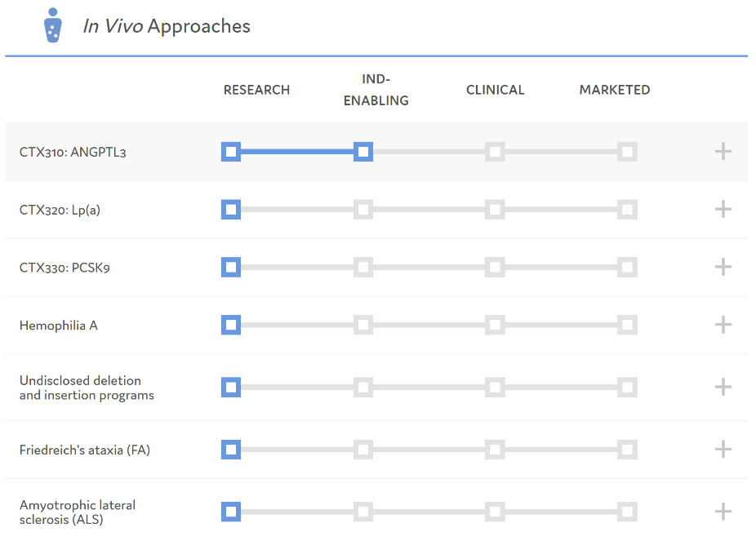The width and height of the screenshot is (756, 541).
Task: Click CTX310 Research stage marker
Action: coord(231,152)
